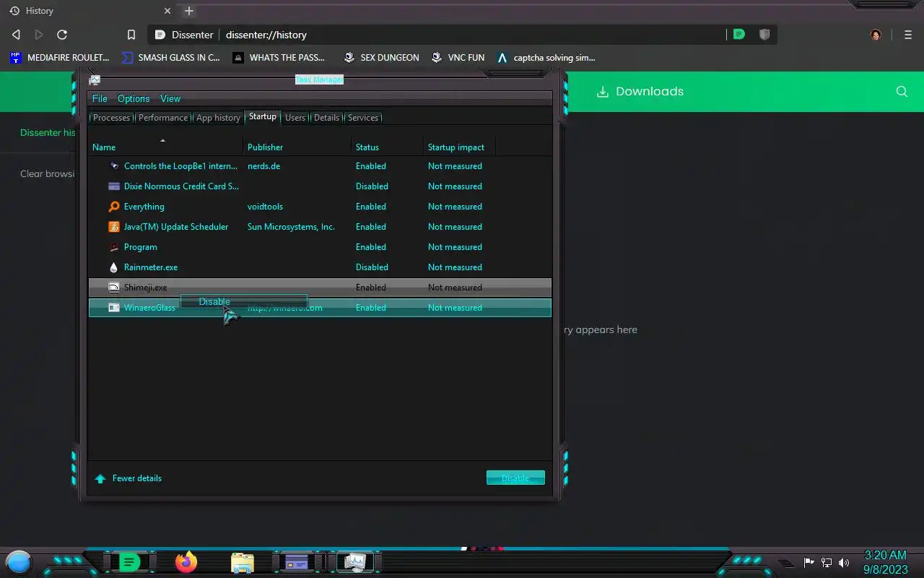Select the Shimeji.exe row name
This screenshot has height=578, width=924.
[x=145, y=288]
